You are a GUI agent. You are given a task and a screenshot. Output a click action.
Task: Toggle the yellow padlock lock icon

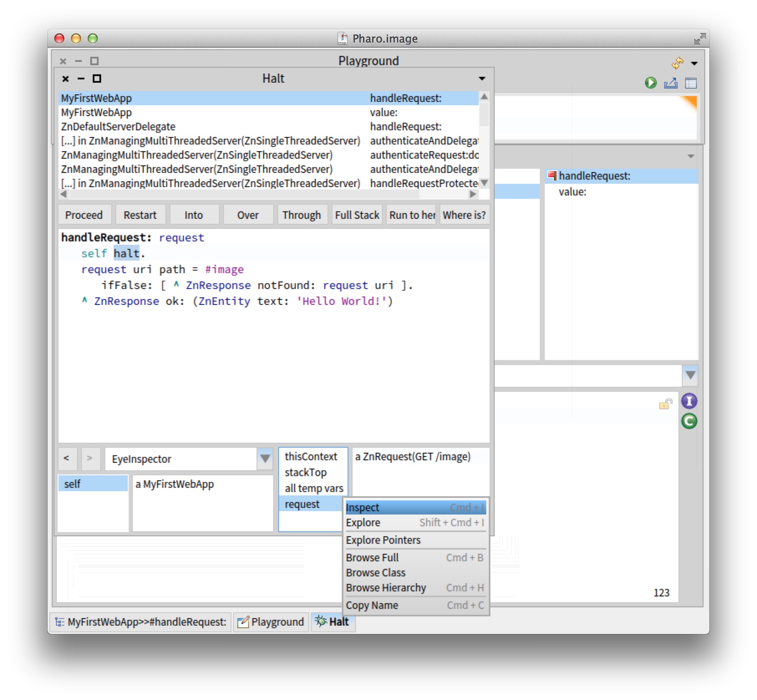pyautogui.click(x=665, y=404)
